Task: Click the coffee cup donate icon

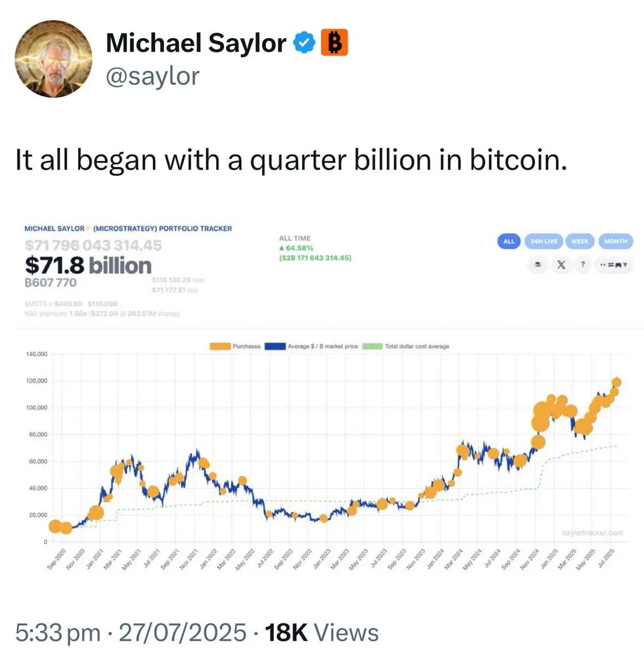Action: pos(537,265)
